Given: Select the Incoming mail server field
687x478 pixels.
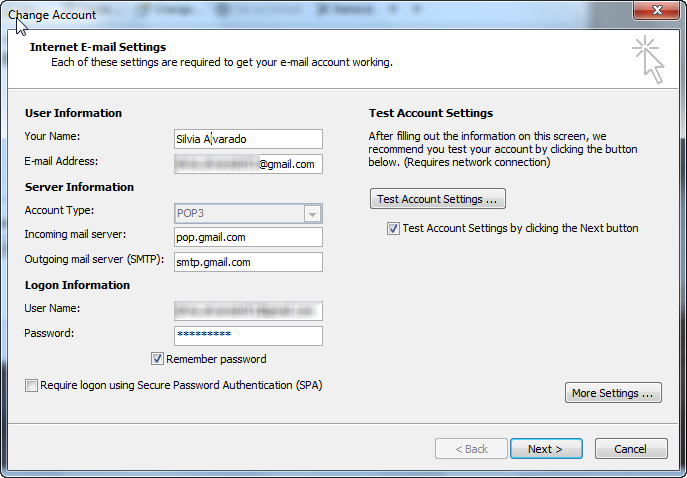Looking at the screenshot, I should [x=248, y=237].
